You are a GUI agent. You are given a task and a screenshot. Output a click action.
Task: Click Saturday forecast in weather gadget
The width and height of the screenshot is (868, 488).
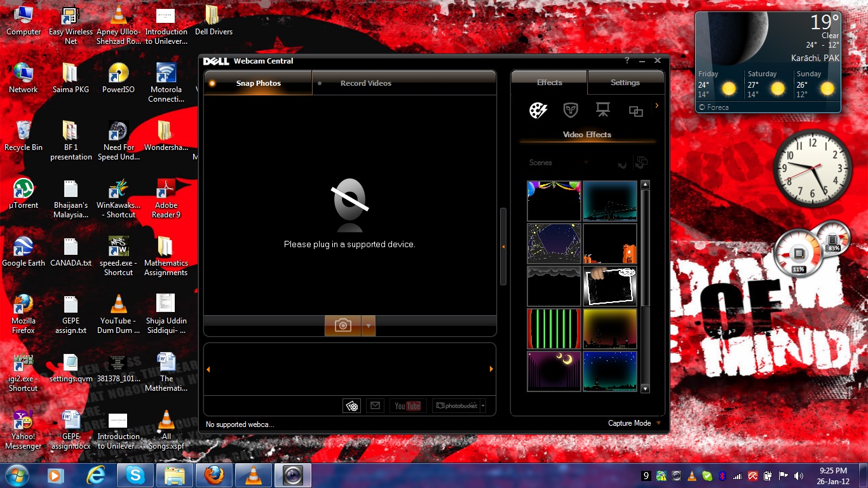768,83
